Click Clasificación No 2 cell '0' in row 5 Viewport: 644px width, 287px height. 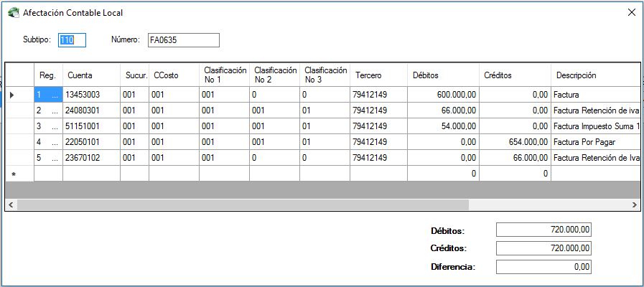coord(275,158)
